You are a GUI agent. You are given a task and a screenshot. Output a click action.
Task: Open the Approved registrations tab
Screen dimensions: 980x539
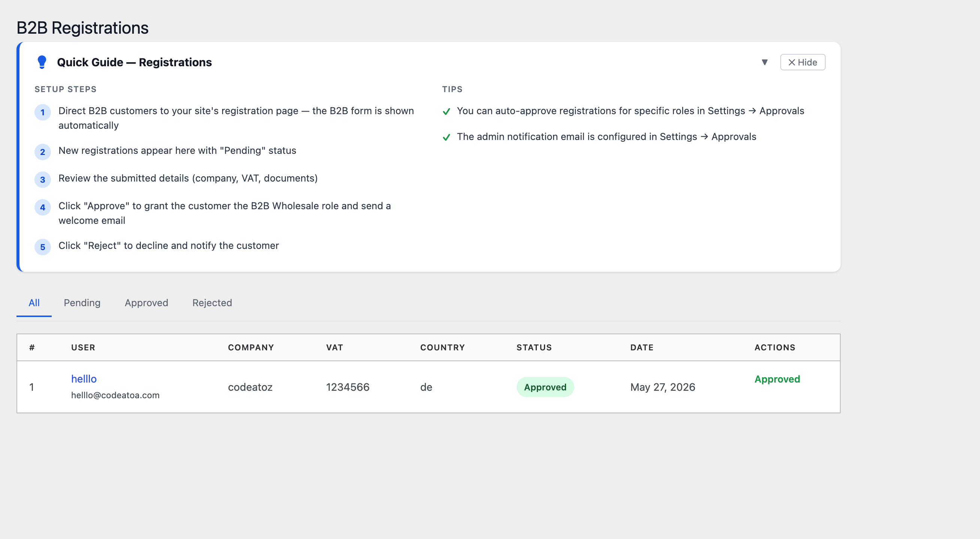click(146, 303)
